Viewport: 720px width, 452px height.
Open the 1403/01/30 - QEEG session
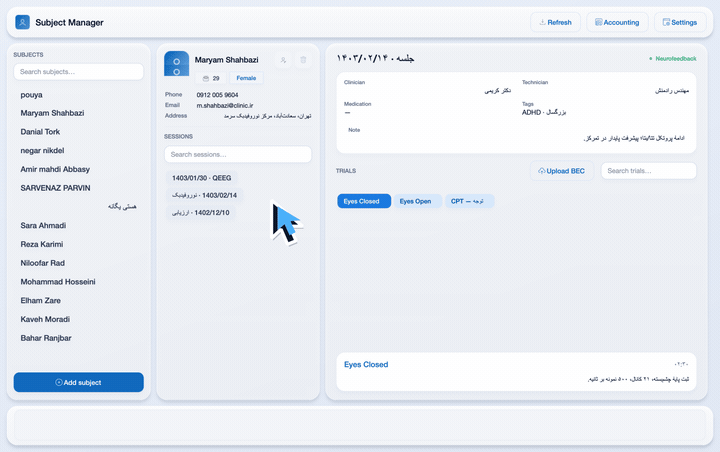(202, 178)
